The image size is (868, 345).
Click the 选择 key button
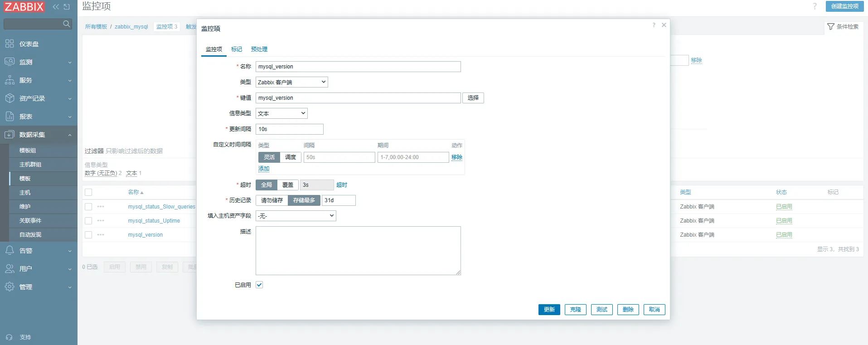coord(473,98)
